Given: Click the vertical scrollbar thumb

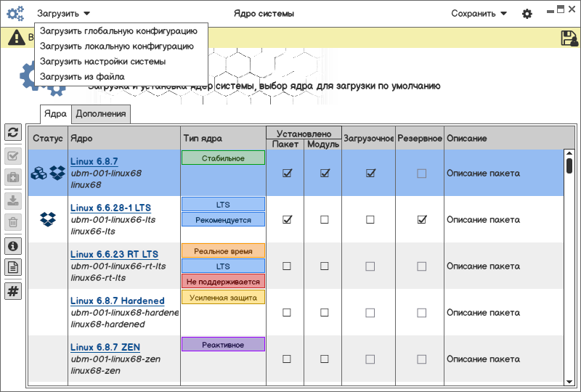Looking at the screenshot, I should [x=569, y=166].
